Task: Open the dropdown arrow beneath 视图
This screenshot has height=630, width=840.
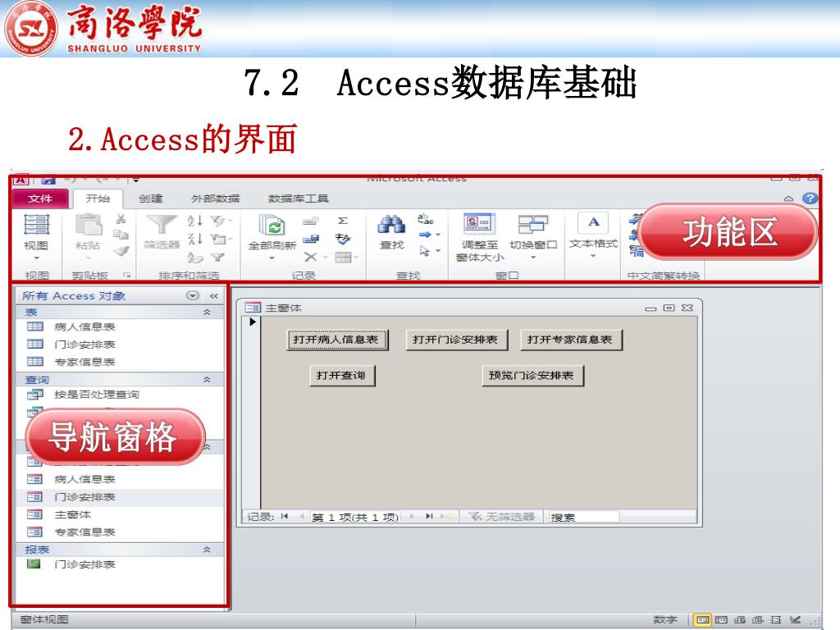Action: (36, 258)
